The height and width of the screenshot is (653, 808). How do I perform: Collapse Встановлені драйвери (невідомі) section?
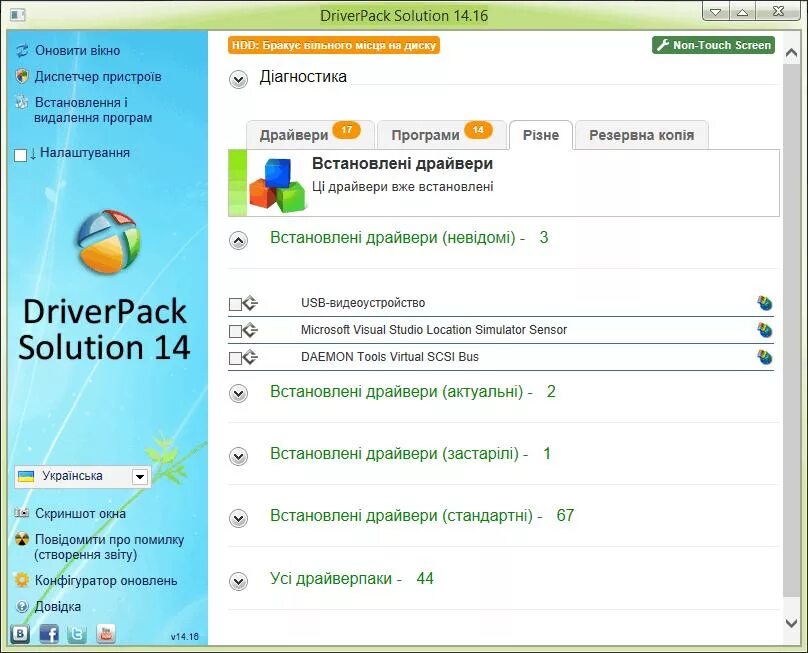click(238, 240)
